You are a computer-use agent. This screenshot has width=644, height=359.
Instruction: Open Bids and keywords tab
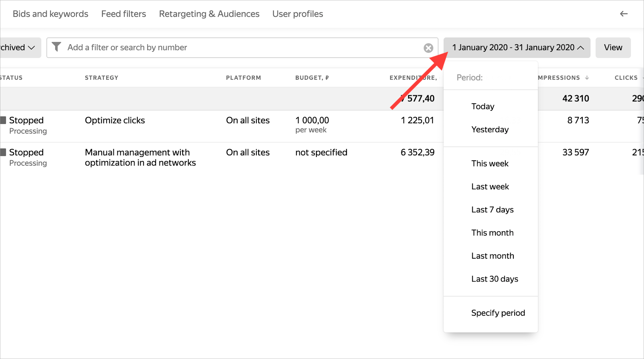(51, 14)
